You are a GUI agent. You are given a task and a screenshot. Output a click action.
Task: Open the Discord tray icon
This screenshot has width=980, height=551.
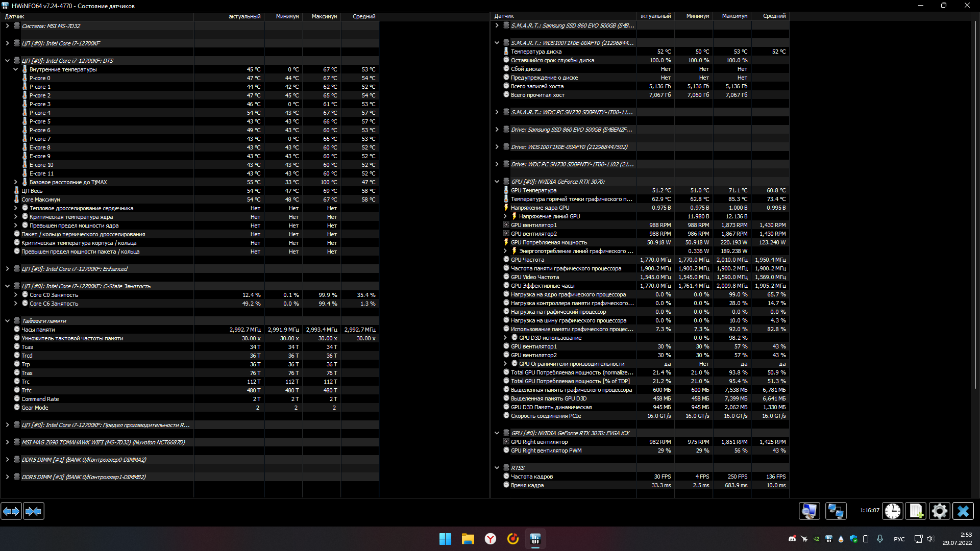tap(792, 539)
